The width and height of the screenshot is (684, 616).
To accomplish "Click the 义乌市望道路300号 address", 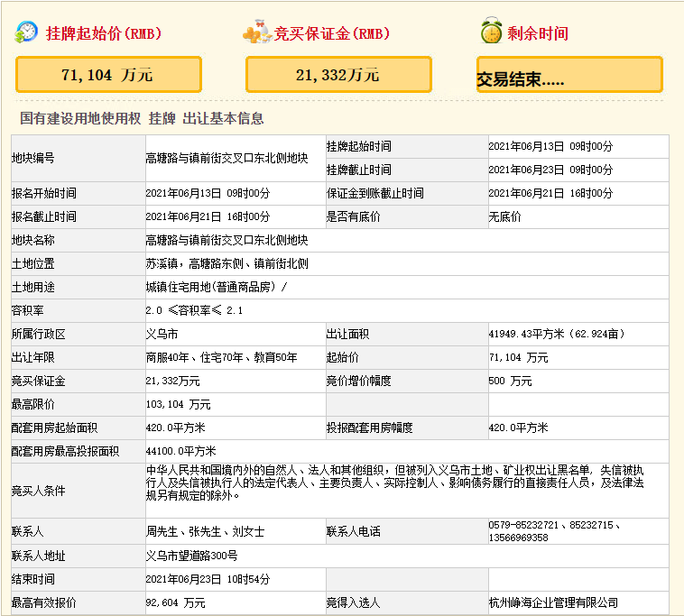I will (192, 556).
